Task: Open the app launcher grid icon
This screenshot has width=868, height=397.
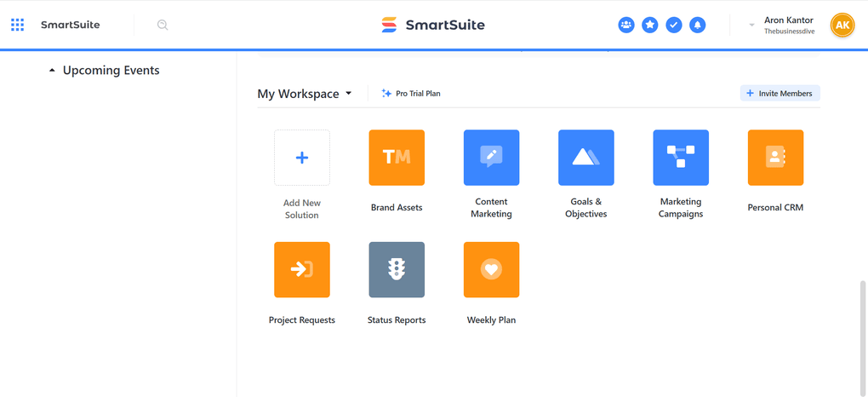Action: point(18,25)
